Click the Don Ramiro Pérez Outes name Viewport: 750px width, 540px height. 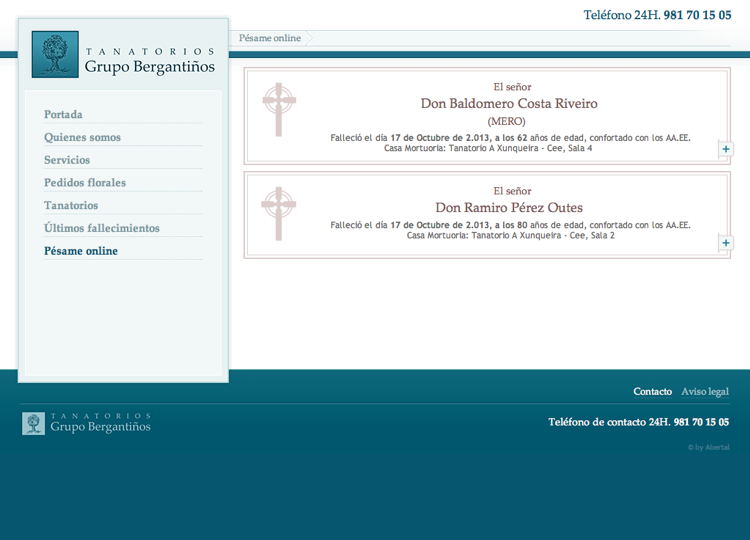509,208
